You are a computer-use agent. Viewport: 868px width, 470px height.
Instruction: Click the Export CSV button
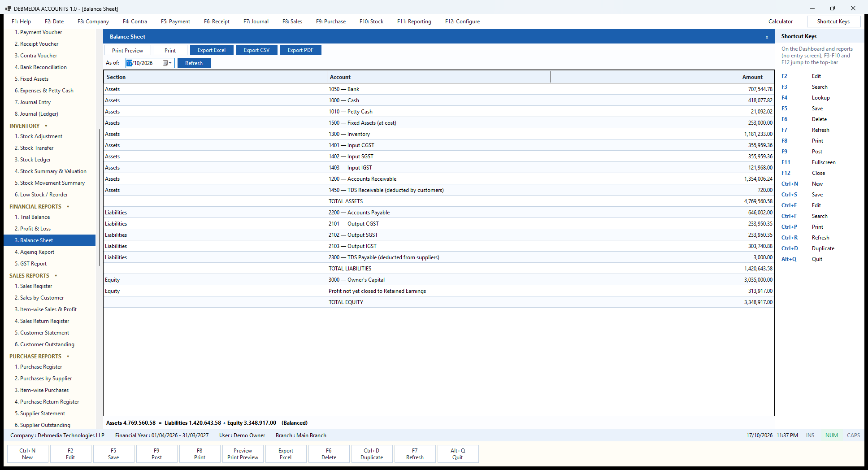coord(257,50)
